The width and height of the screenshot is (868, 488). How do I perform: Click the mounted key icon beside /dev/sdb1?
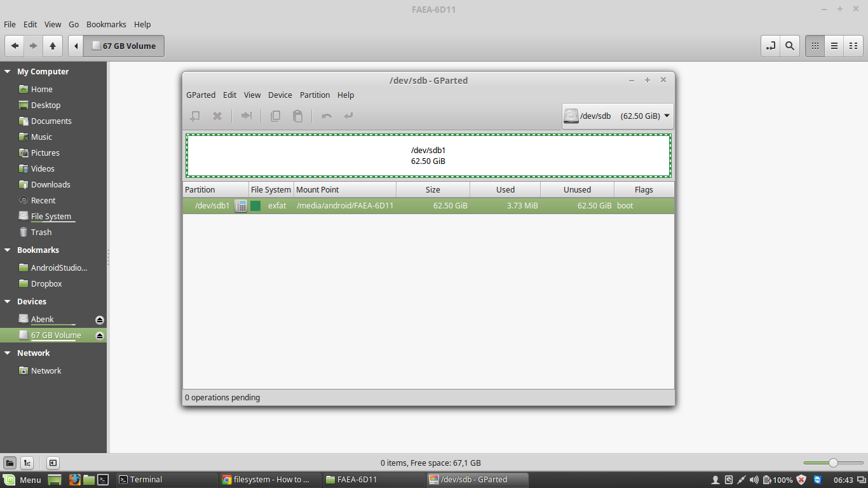[241, 206]
